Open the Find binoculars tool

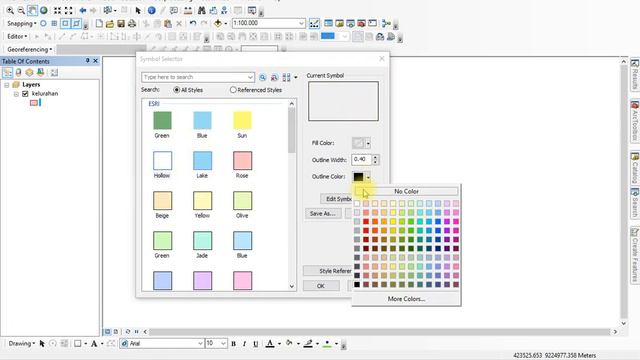(202, 10)
